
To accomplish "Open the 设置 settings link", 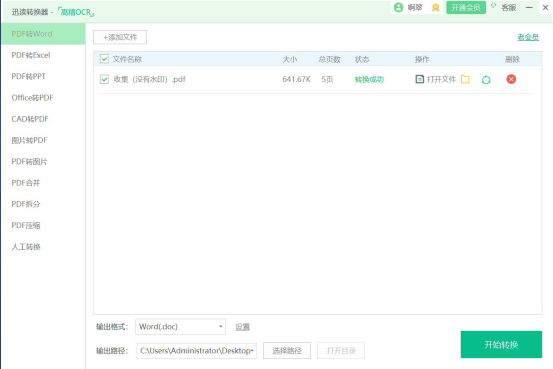I will click(x=243, y=327).
